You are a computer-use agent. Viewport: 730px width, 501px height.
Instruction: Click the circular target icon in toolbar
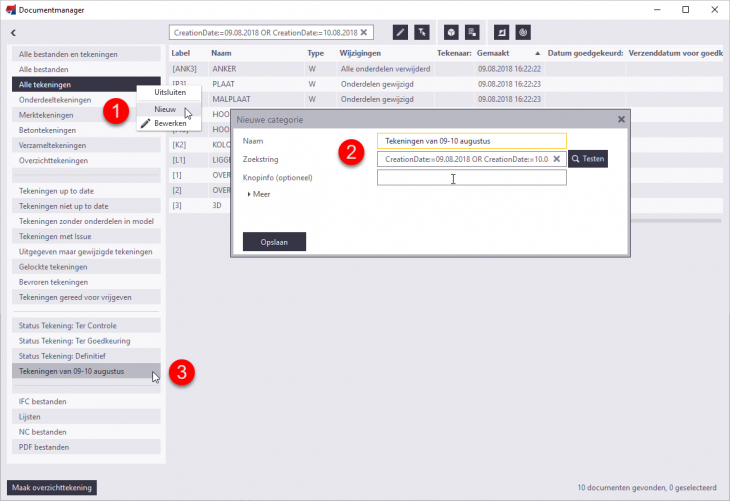pyautogui.click(x=522, y=32)
